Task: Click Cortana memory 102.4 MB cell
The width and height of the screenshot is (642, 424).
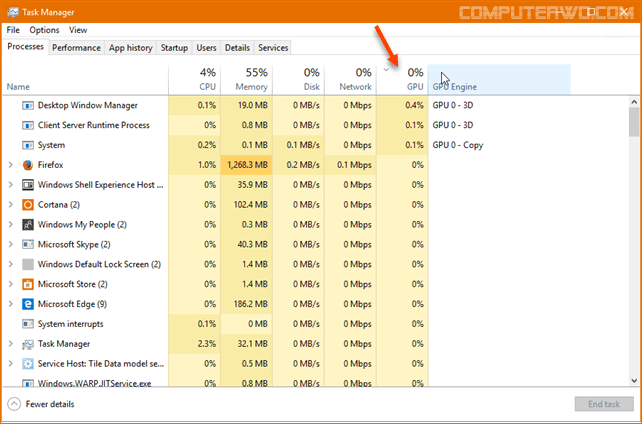Action: point(246,205)
